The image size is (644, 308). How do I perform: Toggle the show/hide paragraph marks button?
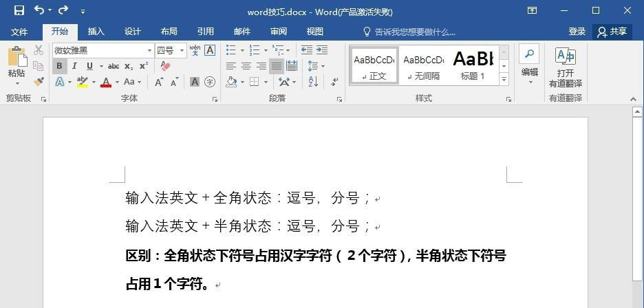point(335,82)
